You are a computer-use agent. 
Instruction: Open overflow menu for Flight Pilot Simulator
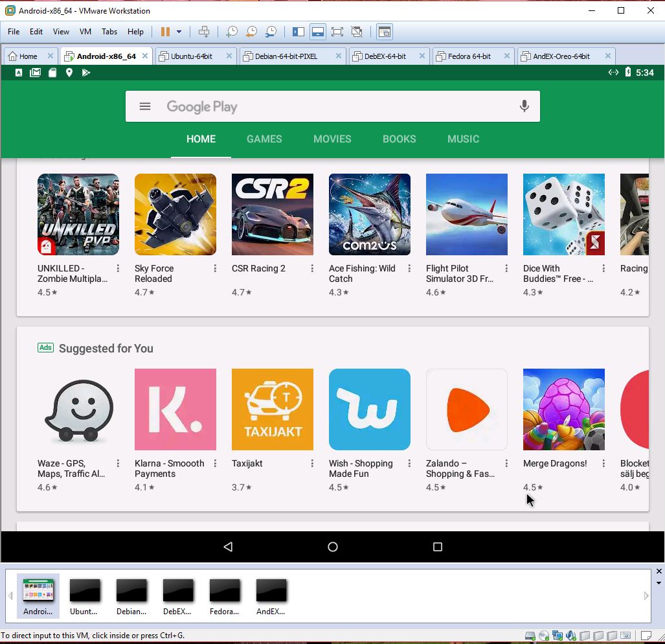click(x=506, y=268)
